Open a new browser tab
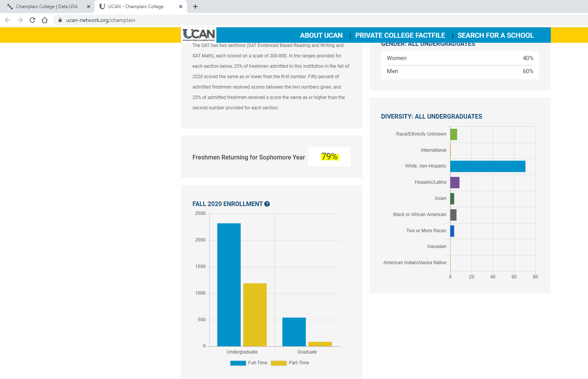 [x=195, y=7]
